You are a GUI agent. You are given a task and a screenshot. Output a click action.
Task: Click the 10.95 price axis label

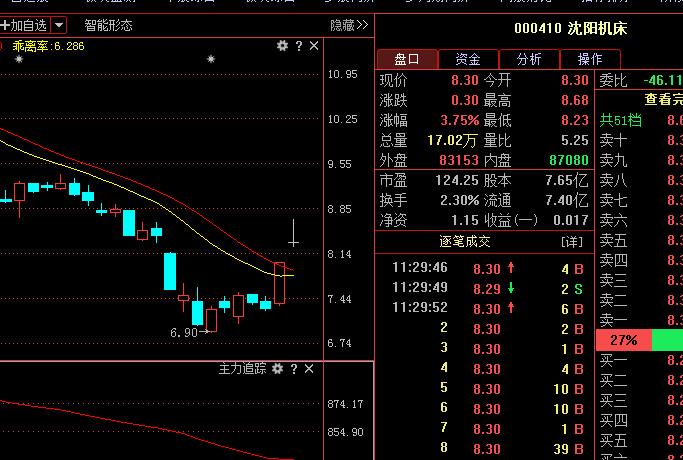342,74
